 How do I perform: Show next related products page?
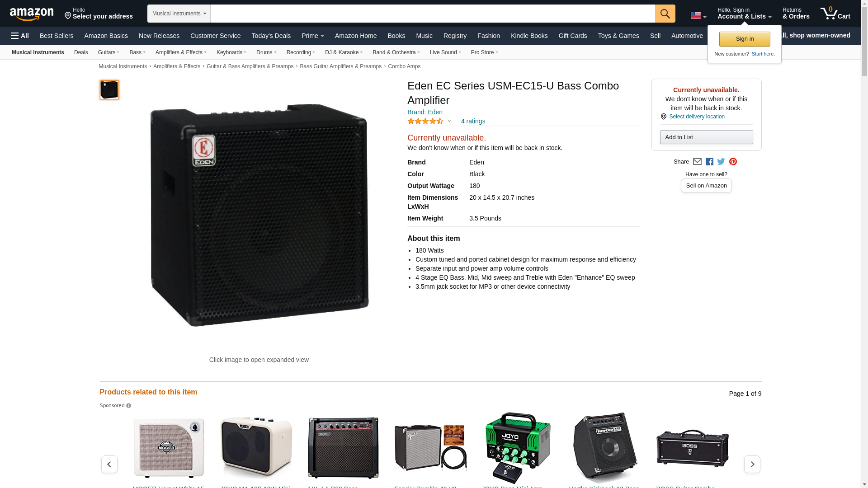click(752, 464)
